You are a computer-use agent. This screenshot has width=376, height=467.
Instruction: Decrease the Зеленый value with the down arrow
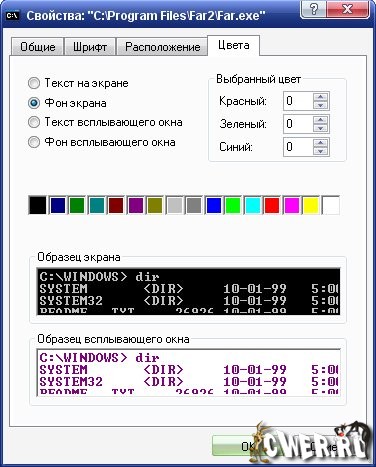click(321, 128)
